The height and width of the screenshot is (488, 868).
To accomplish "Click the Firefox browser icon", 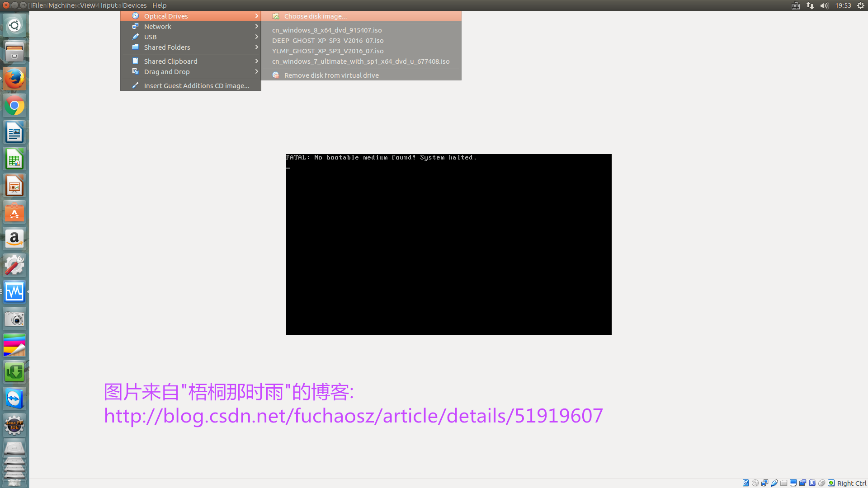I will (x=15, y=78).
